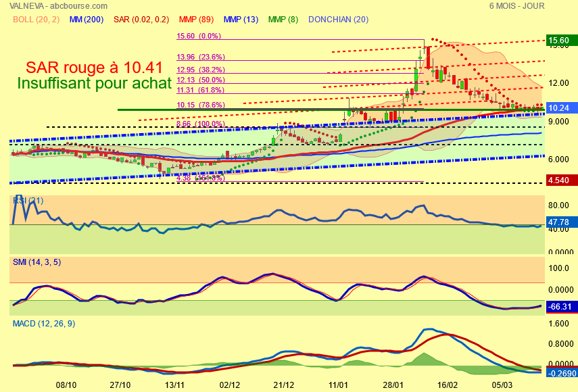This screenshot has height=392, width=578.
Task: Click the Fibonacci label "12.95 (38.2%)"
Action: 201,70
